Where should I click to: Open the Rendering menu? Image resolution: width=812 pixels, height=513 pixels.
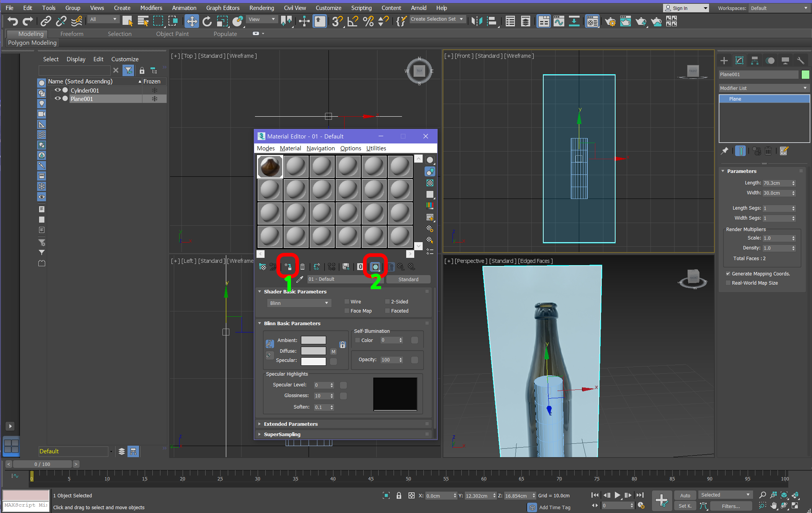click(x=261, y=8)
